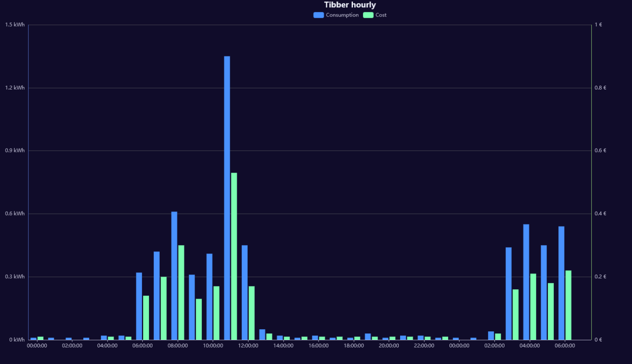Click the 08:00:00 x-axis label

[x=178, y=346]
